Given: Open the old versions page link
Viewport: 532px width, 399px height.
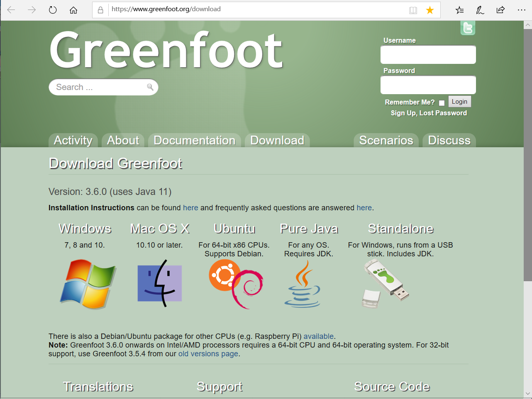Looking at the screenshot, I should (x=208, y=353).
